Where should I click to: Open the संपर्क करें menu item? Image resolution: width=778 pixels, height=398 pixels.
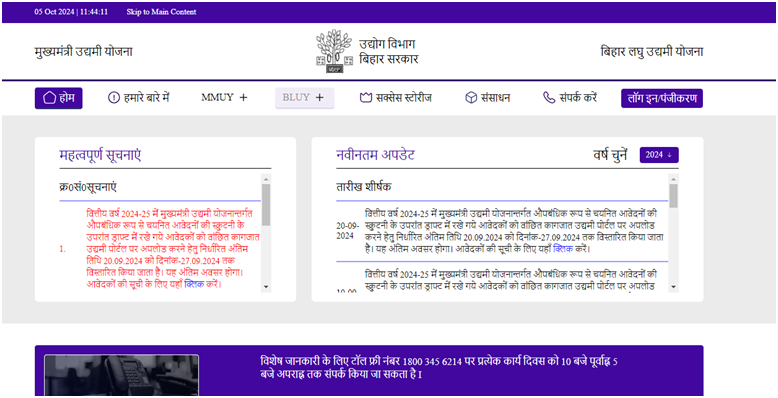click(570, 98)
